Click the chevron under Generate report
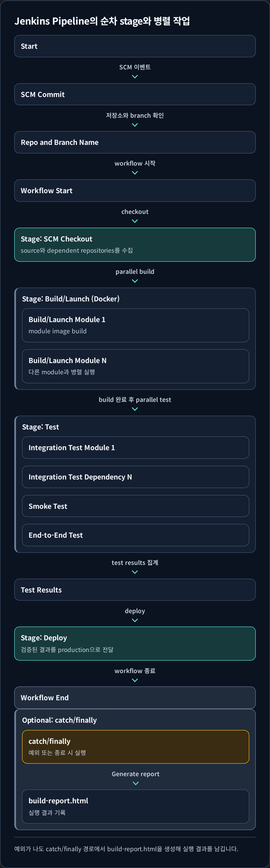Viewport: 270px width, 868px height. (136, 784)
